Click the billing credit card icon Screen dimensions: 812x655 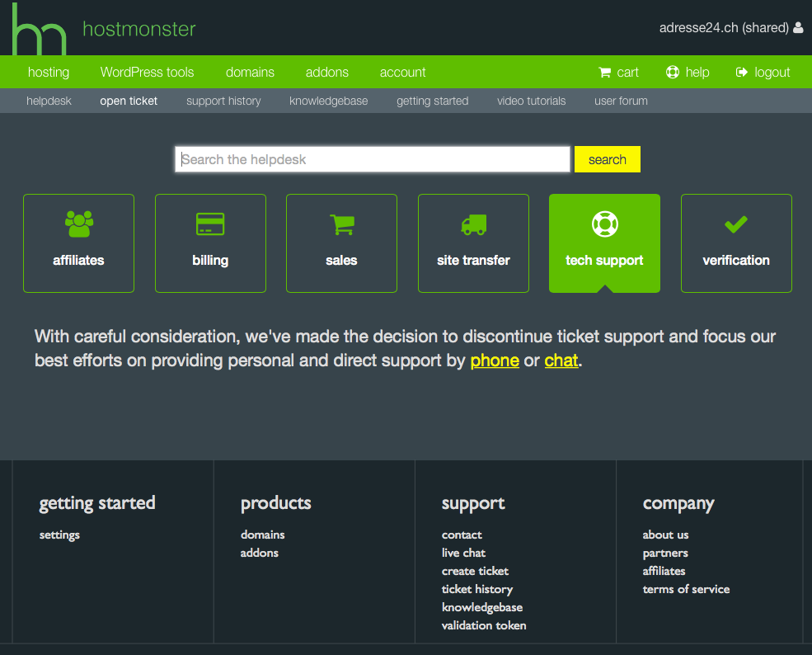point(210,224)
